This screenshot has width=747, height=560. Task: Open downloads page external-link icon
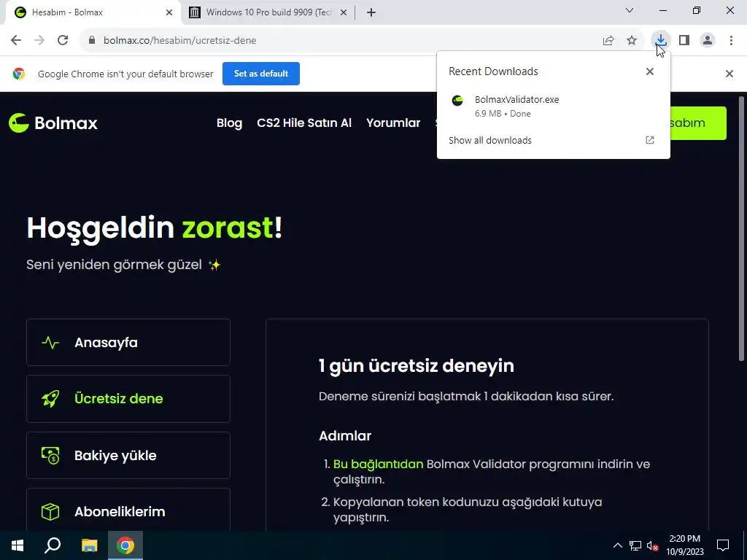(x=650, y=140)
